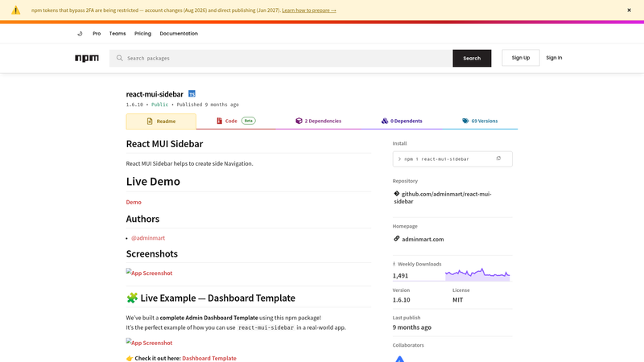Screen dimensions: 644x362
Task: Click the chain link icon by homepage
Action: pyautogui.click(x=397, y=238)
